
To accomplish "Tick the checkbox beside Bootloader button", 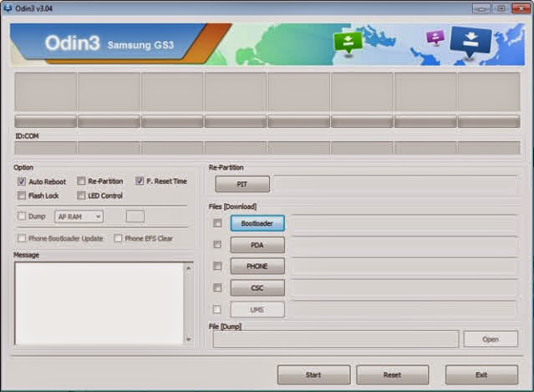I will [x=217, y=223].
